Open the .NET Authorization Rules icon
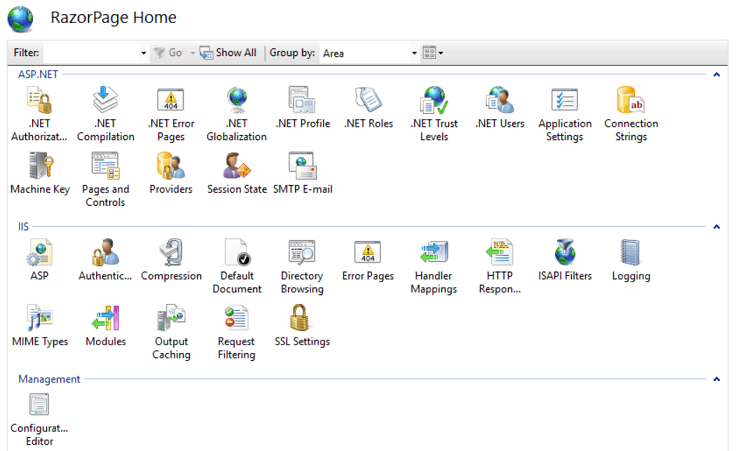This screenshot has width=737, height=451. tap(39, 102)
